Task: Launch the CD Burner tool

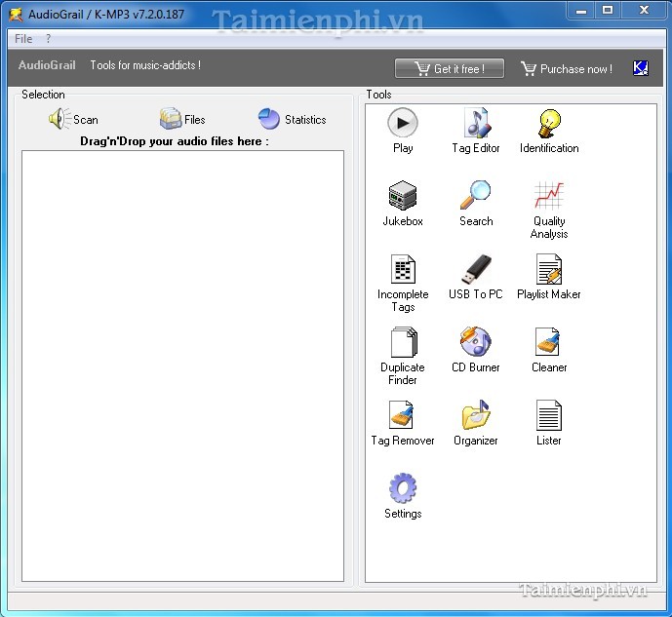Action: (x=476, y=343)
